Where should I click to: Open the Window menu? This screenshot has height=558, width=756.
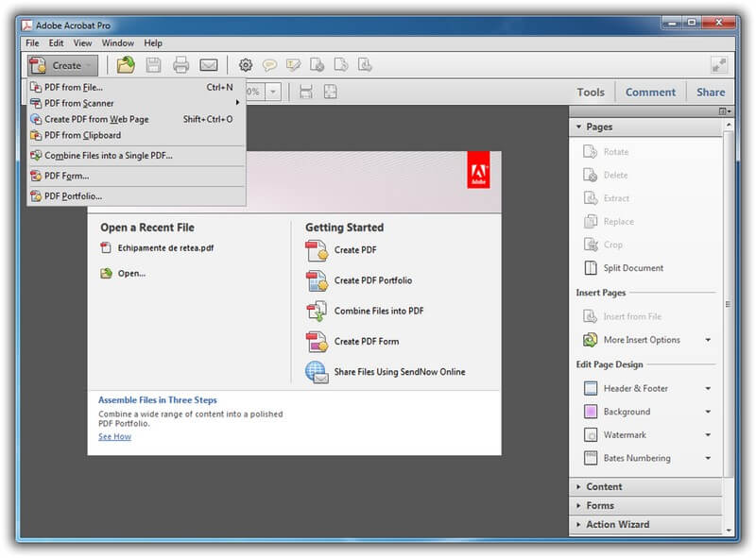pyautogui.click(x=117, y=42)
